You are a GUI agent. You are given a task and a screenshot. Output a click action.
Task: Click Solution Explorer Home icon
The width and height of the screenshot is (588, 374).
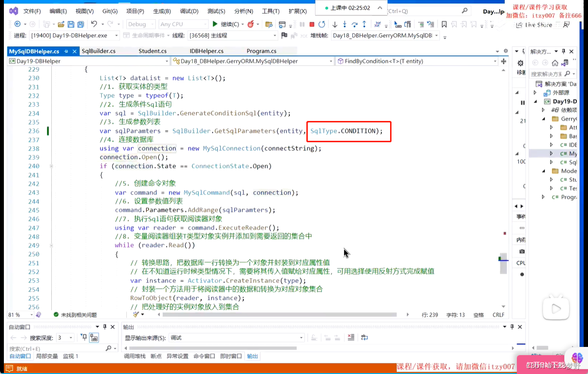[555, 63]
